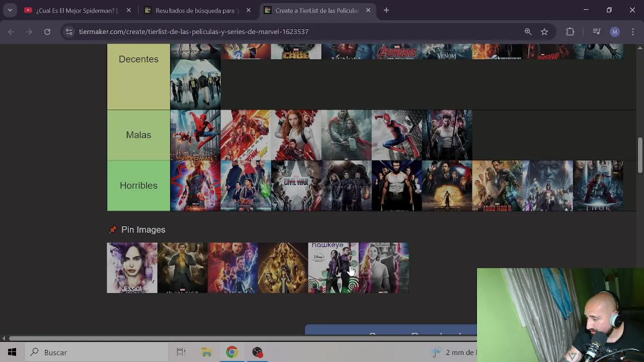Open the Chrome extensions puzzle icon
Screen dimensions: 644x362
(570, 32)
